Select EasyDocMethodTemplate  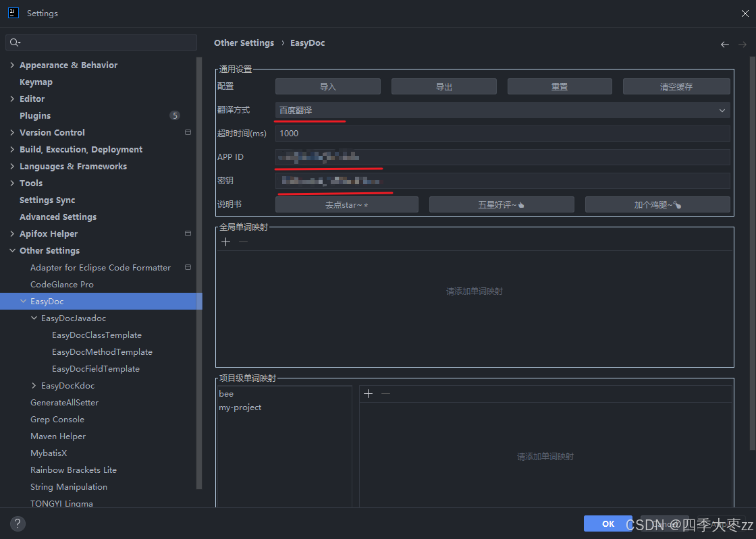pos(102,351)
